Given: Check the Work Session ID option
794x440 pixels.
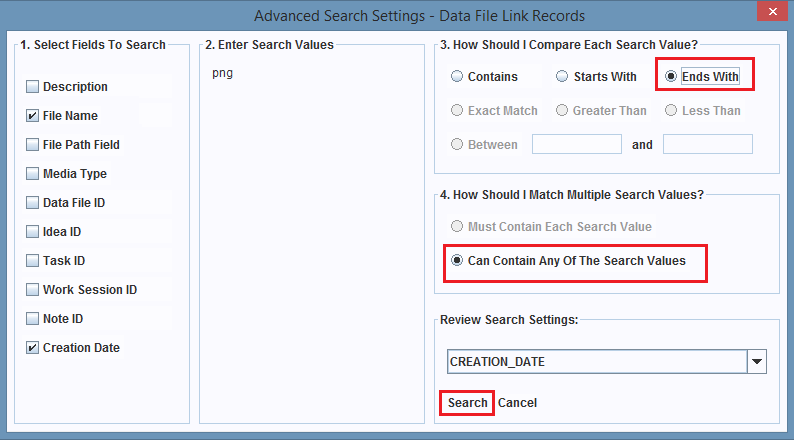Looking at the screenshot, I should [x=33, y=290].
